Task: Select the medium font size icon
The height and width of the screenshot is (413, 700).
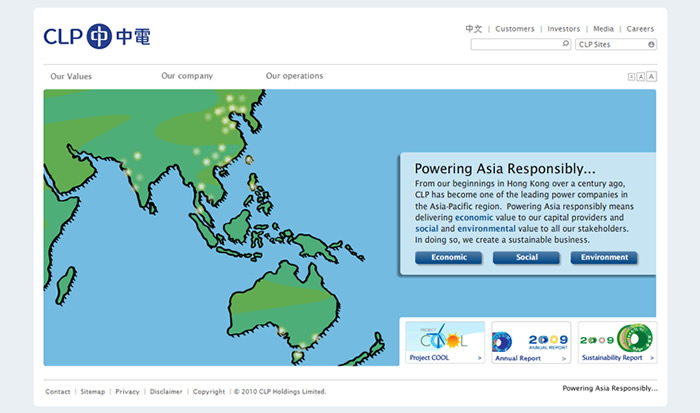Action: 641,76
